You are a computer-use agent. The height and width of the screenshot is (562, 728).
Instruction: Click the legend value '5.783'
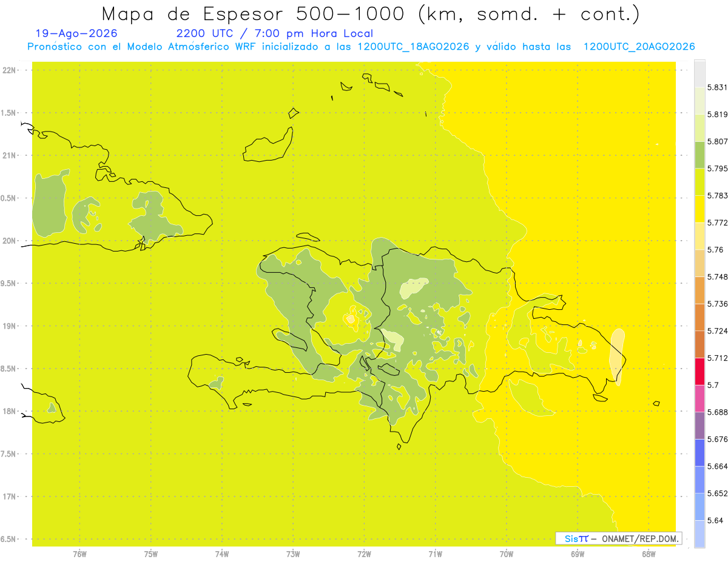click(718, 196)
